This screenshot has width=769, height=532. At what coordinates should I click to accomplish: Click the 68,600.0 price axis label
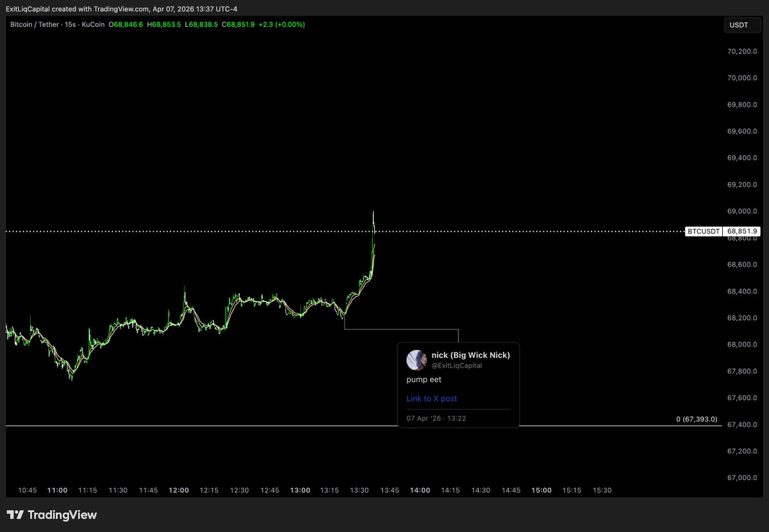coord(742,265)
